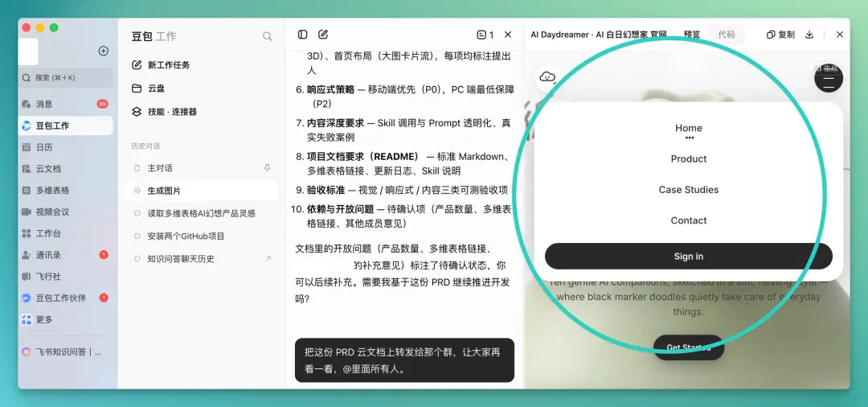Close the chat panel with the X

coord(508,35)
